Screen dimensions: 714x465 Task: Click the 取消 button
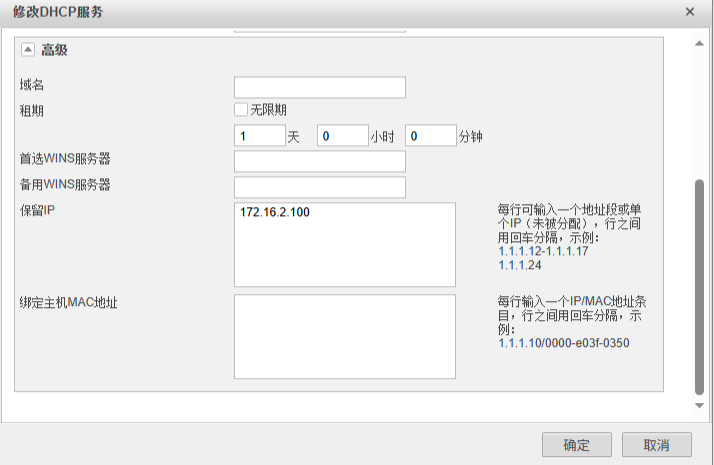(657, 445)
